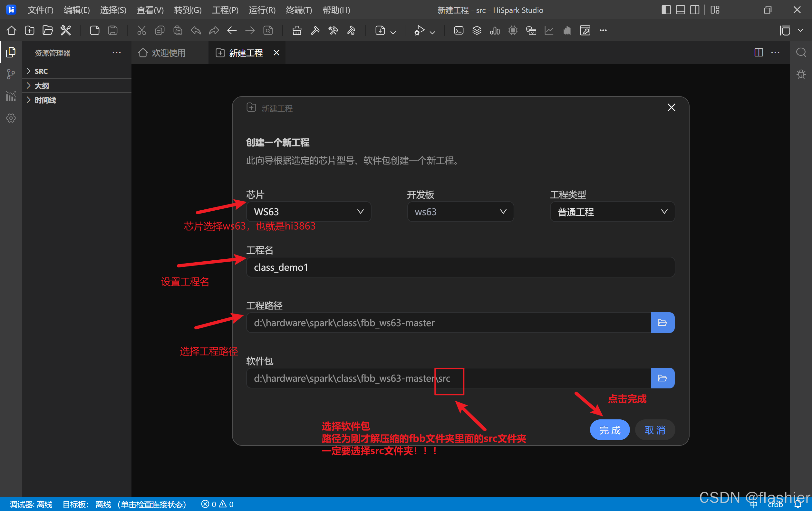The width and height of the screenshot is (812, 511).
Task: Open the terminal icon in toolbar
Action: 459,31
